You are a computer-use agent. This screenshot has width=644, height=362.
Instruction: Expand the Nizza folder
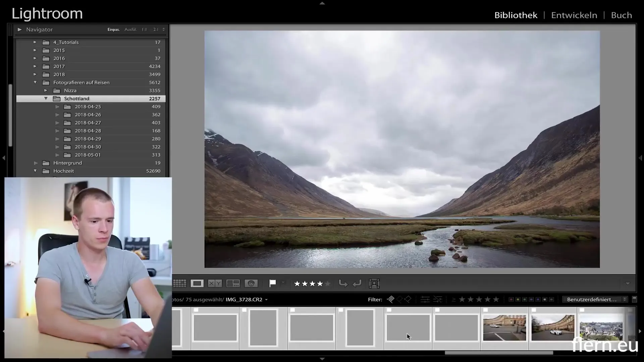click(46, 90)
